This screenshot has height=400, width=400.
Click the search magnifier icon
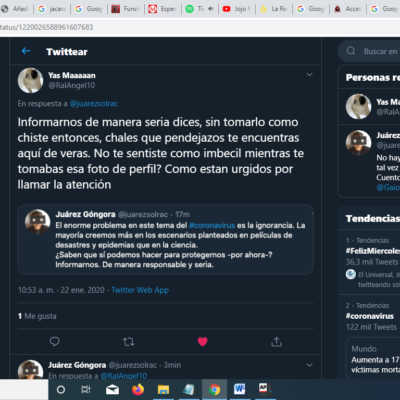click(x=351, y=51)
